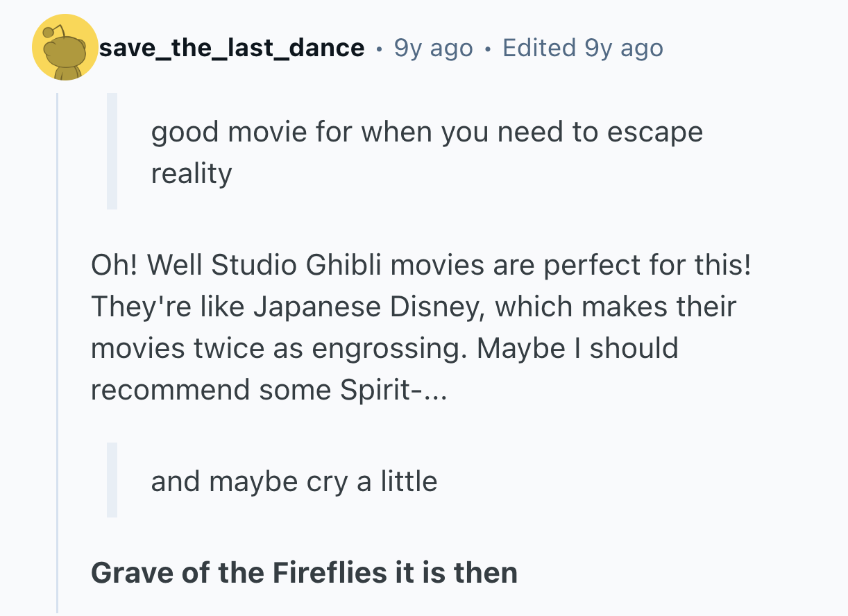Click the word "reality" in the first quote

coord(192,173)
